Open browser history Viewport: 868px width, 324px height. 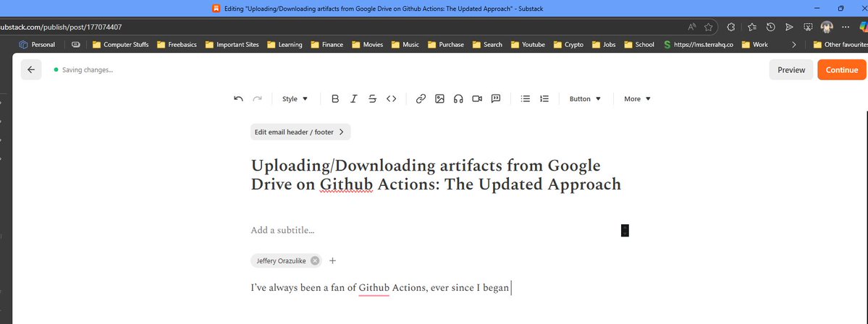(x=770, y=27)
